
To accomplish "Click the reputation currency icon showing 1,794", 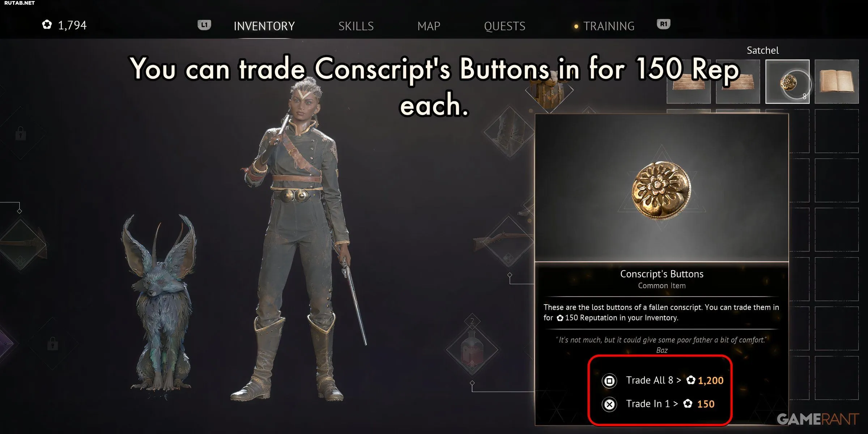I will 47,25.
